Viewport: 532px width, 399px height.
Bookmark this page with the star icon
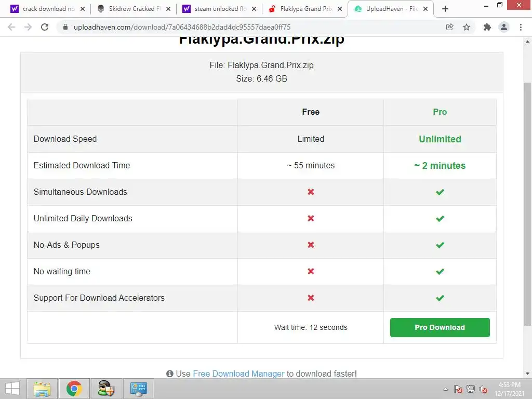[467, 27]
